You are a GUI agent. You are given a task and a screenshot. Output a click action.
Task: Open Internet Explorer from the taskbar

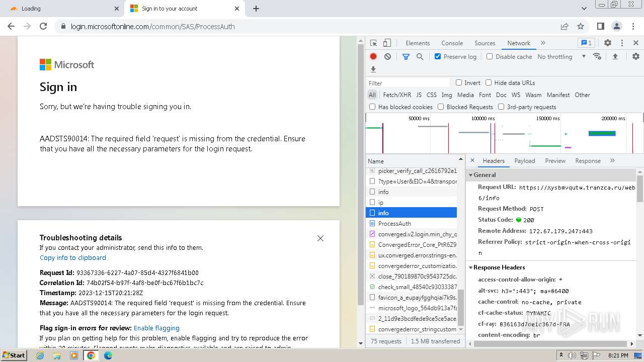tap(40, 355)
